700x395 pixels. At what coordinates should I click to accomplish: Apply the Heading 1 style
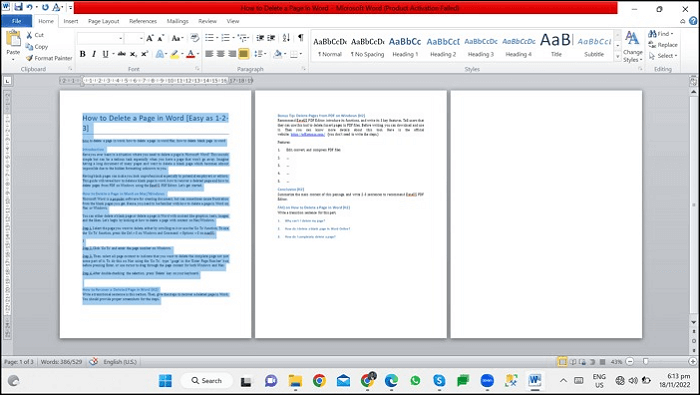405,46
